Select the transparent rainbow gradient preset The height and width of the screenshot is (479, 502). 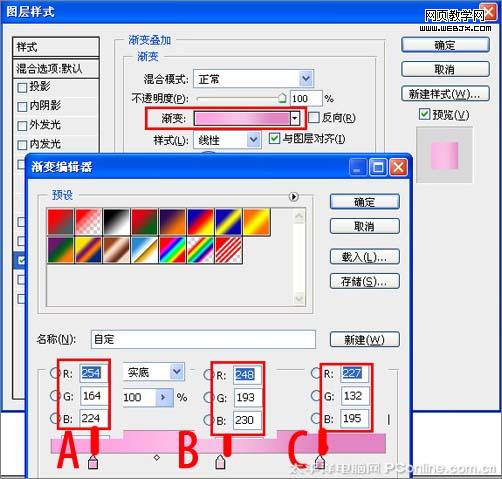click(x=201, y=250)
